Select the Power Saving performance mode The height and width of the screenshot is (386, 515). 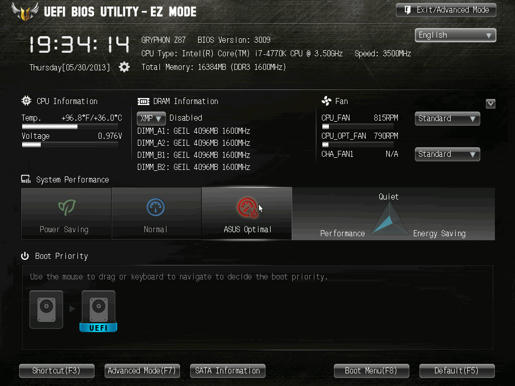[x=66, y=213]
